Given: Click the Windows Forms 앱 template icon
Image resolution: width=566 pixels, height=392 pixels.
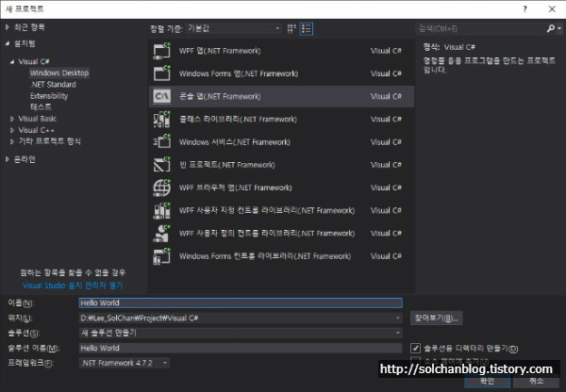Looking at the screenshot, I should click(161, 73).
